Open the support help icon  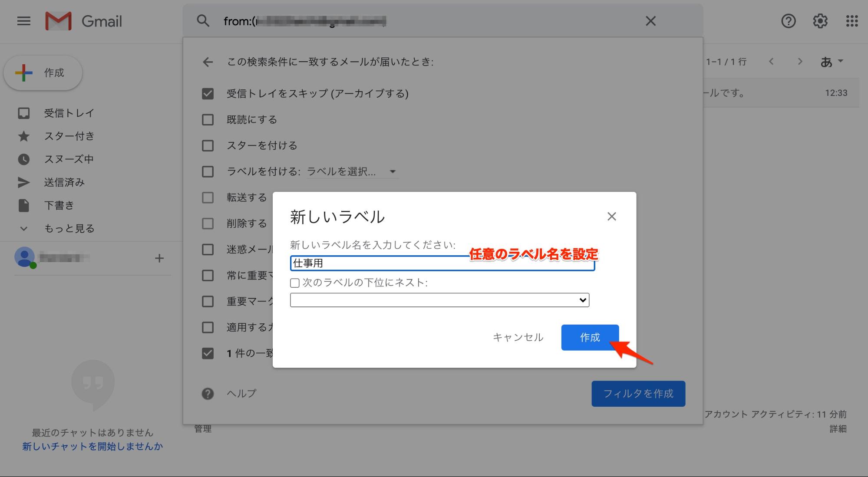pos(788,21)
